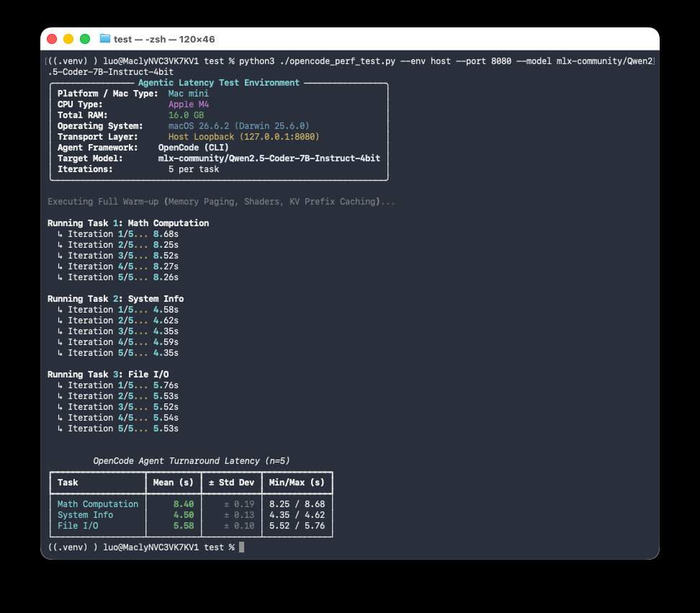
Task: Click the red close window button
Action: tap(52, 40)
